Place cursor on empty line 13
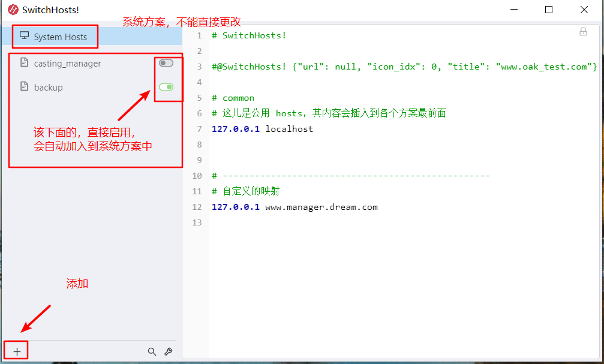604x364 pixels. click(x=403, y=222)
